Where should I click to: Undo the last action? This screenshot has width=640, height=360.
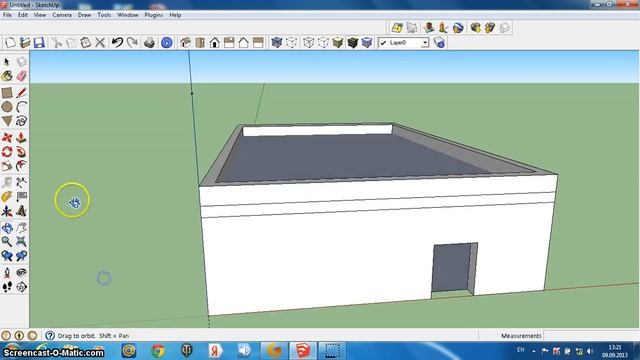(x=118, y=42)
